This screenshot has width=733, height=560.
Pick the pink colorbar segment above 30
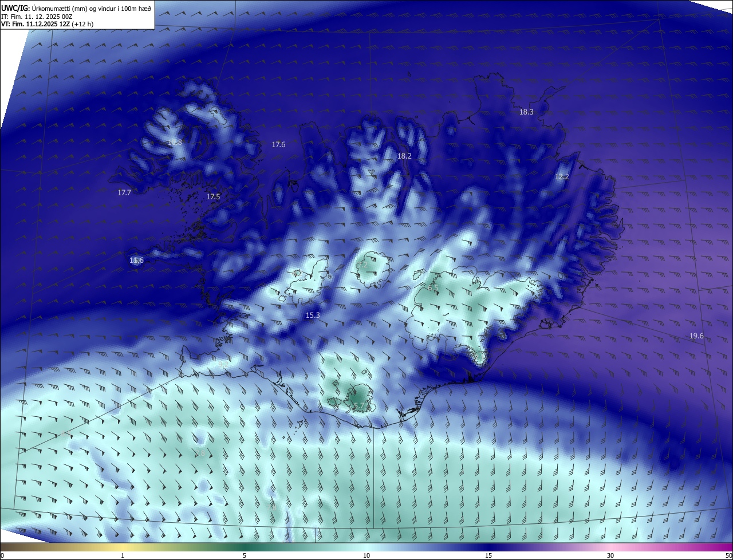610,547
